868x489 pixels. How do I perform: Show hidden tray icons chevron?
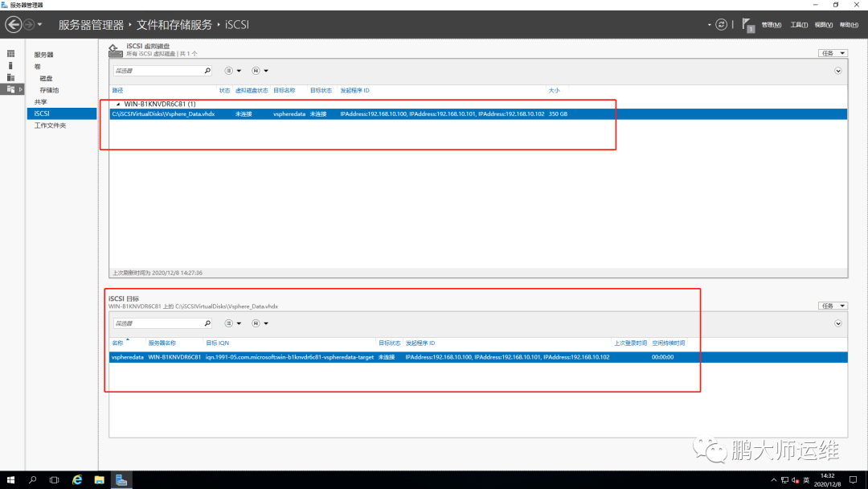click(773, 480)
